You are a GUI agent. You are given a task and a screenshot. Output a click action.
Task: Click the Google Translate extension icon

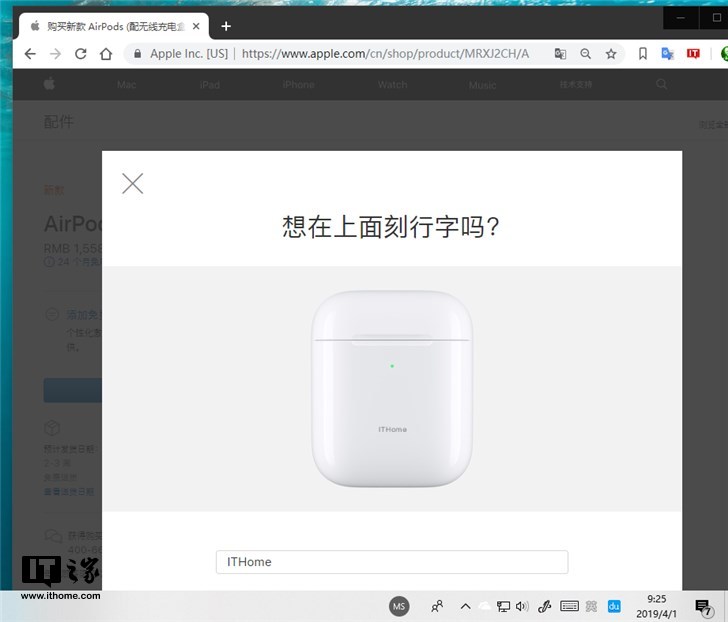click(668, 54)
